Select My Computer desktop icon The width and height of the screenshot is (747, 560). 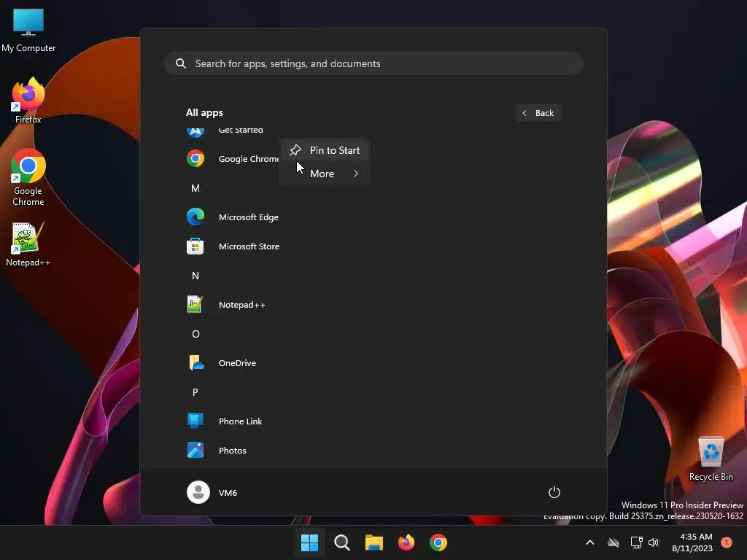[x=28, y=30]
